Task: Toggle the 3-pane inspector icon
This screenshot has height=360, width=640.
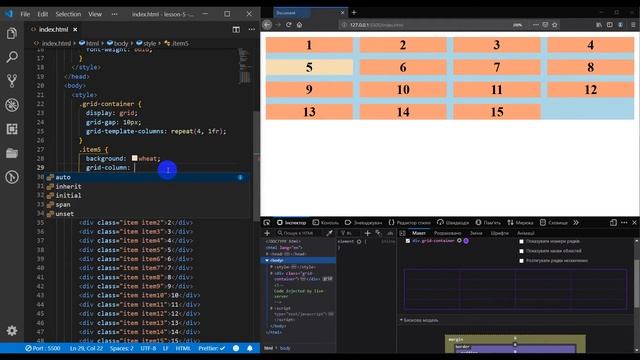Action: pyautogui.click(x=402, y=233)
